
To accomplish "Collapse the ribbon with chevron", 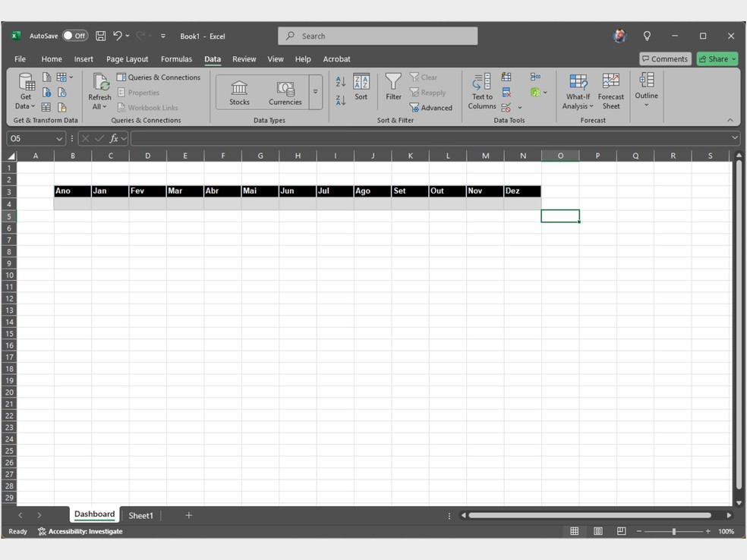I will (730, 120).
